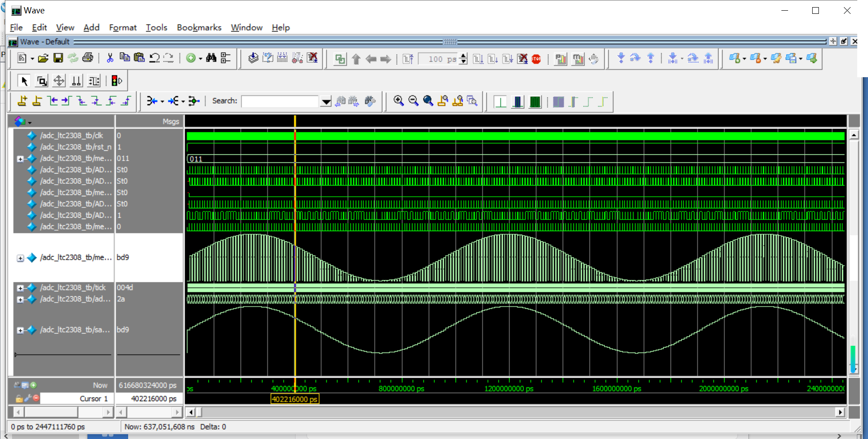Click the Find binoculars icon

pyautogui.click(x=211, y=58)
